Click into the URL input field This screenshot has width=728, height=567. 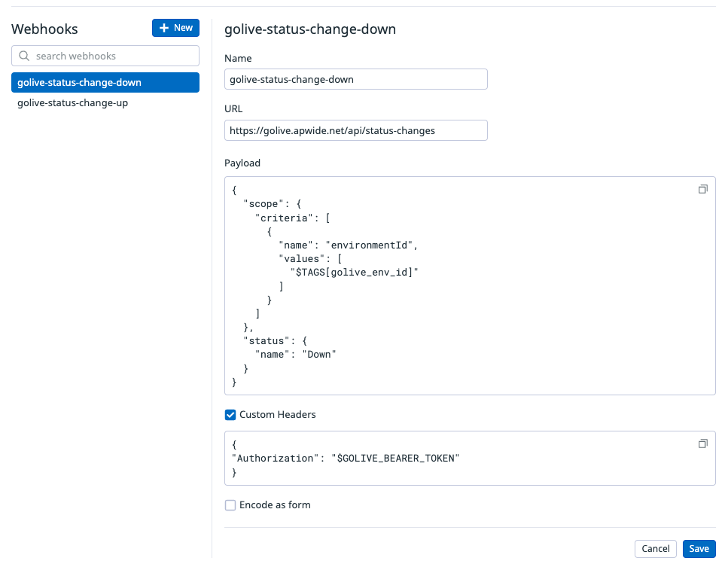pyautogui.click(x=355, y=130)
